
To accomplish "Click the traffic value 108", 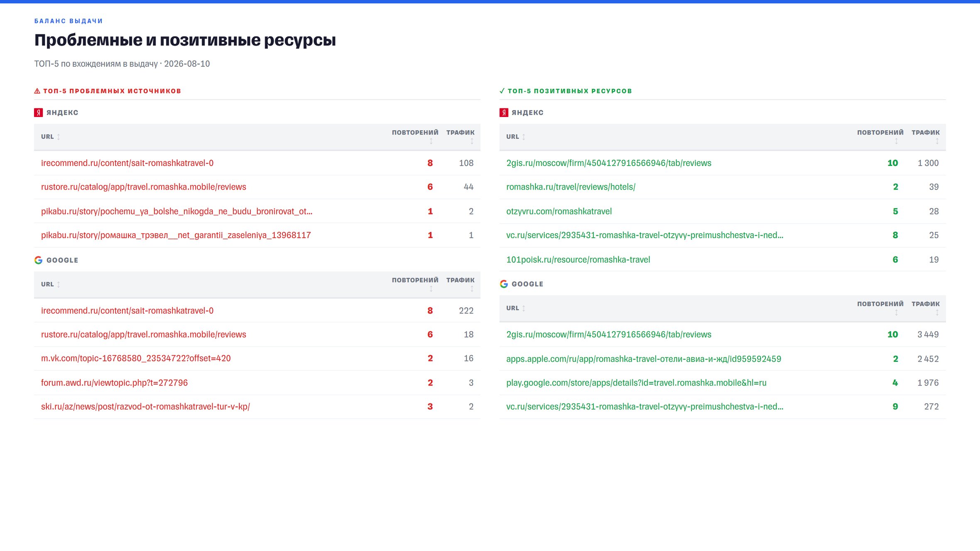I will tap(466, 163).
